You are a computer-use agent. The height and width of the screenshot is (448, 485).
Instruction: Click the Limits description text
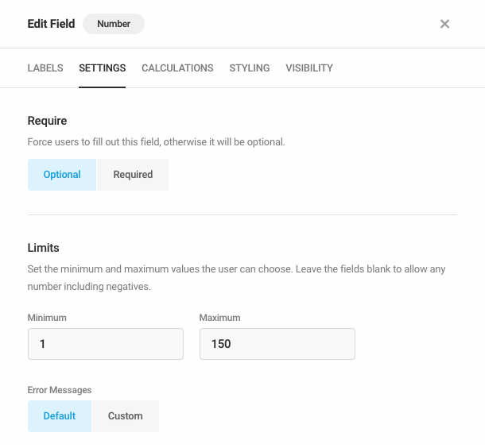pyautogui.click(x=236, y=278)
